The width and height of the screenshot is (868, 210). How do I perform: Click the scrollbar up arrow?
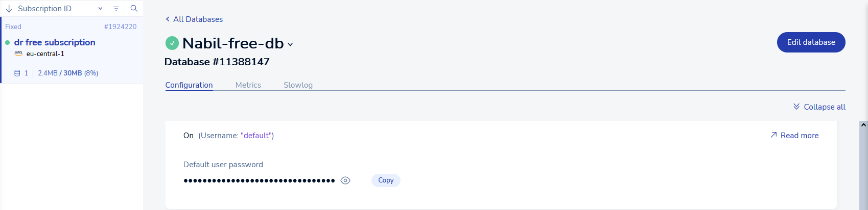(863, 124)
